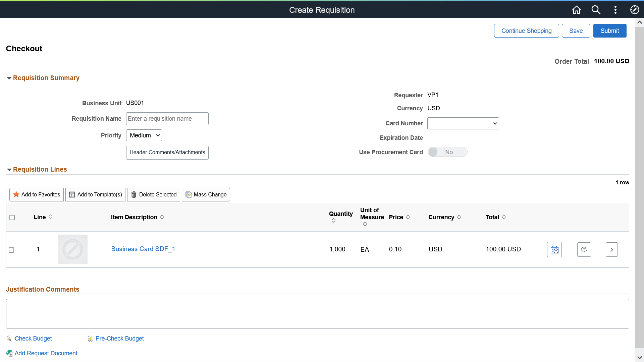
Task: Select the checkbox for requisition line 1
Action: click(11, 250)
